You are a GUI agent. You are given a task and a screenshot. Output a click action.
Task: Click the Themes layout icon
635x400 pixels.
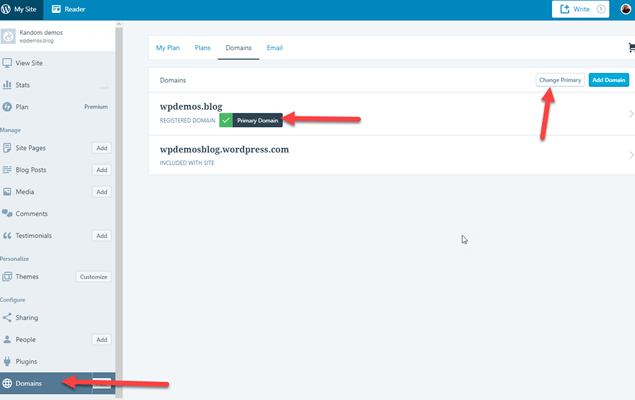pos(7,277)
